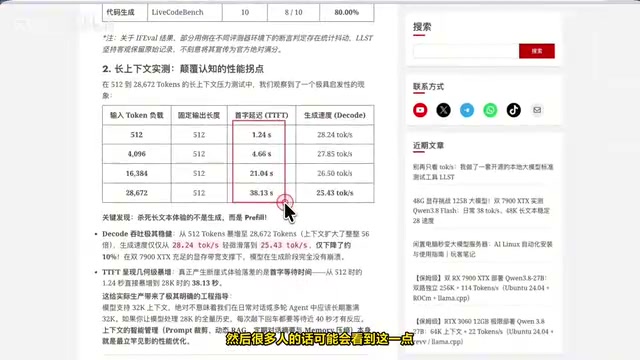Click the 4.66 s TTFT cell

pyautogui.click(x=261, y=154)
